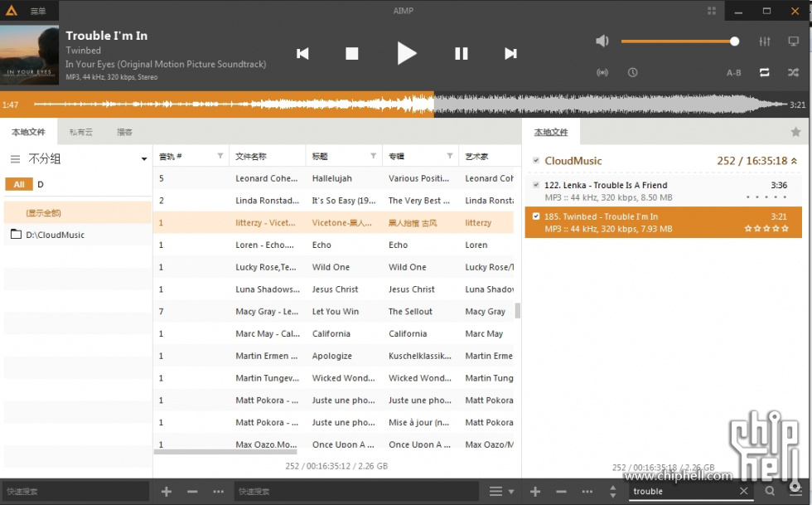The image size is (812, 505).
Task: Click the In Your Eyes album art
Action: 30,55
